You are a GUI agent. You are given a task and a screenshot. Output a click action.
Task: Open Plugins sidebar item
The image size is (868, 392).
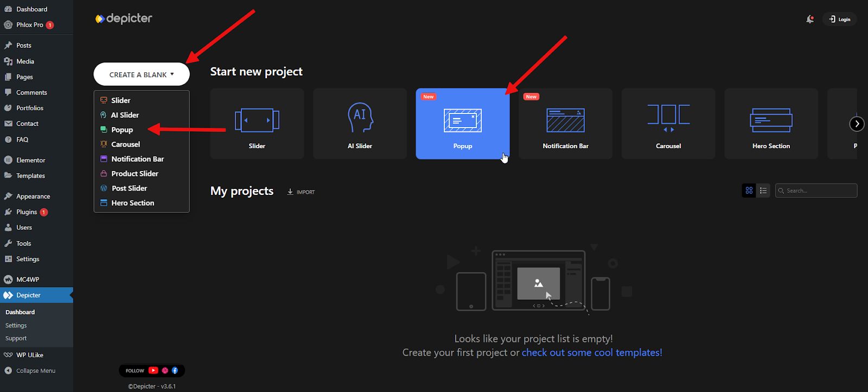tap(36, 212)
